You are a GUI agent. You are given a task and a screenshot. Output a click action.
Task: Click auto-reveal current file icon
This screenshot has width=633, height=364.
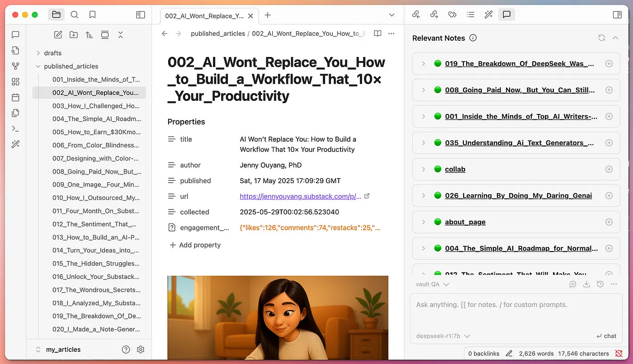click(x=105, y=35)
